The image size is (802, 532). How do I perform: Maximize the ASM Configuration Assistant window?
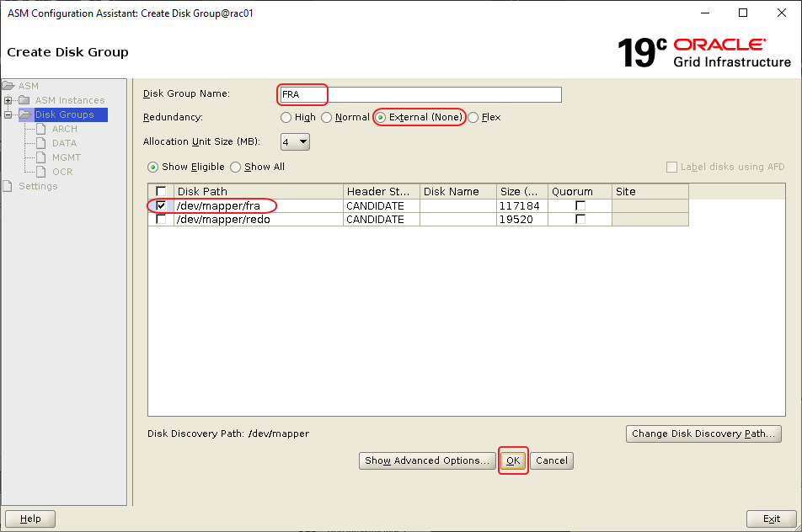click(x=743, y=13)
